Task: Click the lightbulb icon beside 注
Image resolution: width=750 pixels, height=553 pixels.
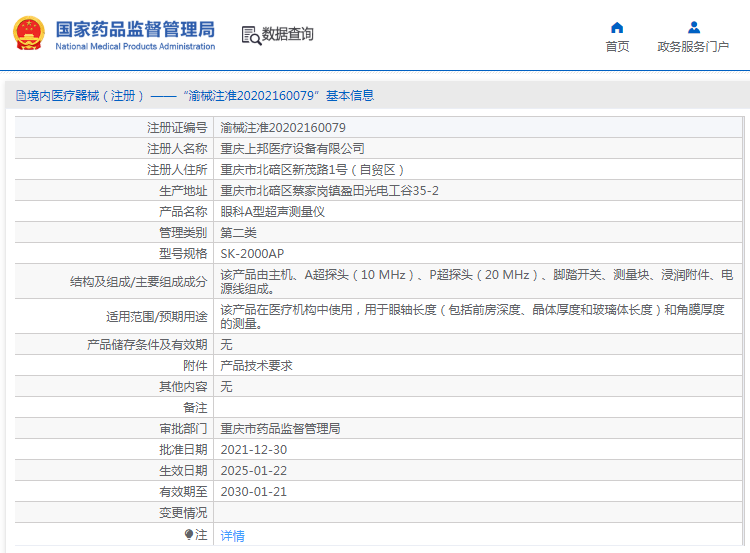Action: coord(188,534)
